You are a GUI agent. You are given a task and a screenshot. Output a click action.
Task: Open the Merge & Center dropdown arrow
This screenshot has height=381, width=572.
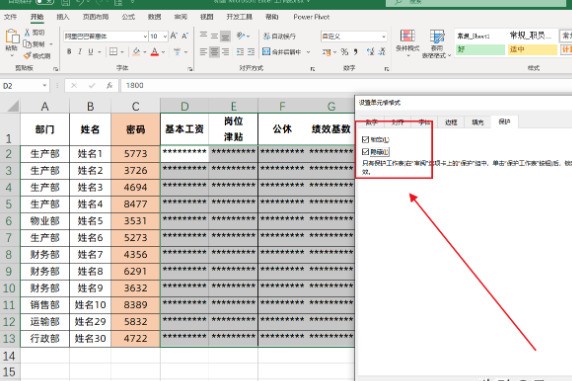pyautogui.click(x=309, y=52)
